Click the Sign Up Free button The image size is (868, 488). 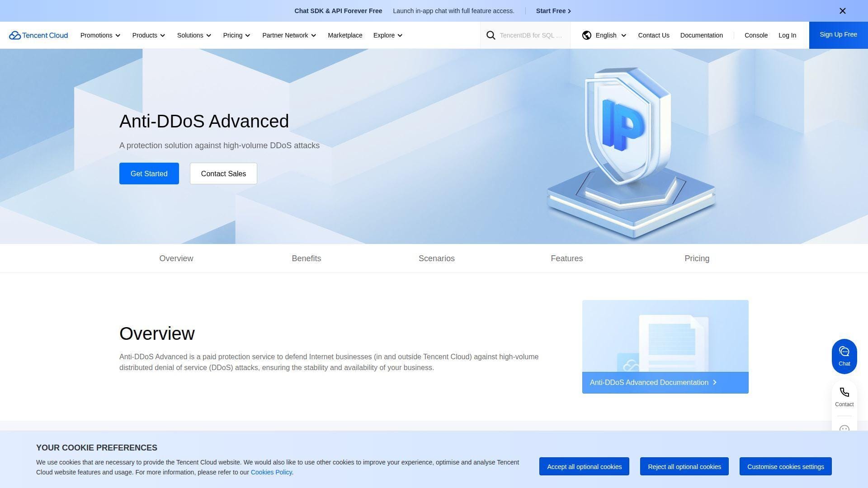pyautogui.click(x=838, y=35)
